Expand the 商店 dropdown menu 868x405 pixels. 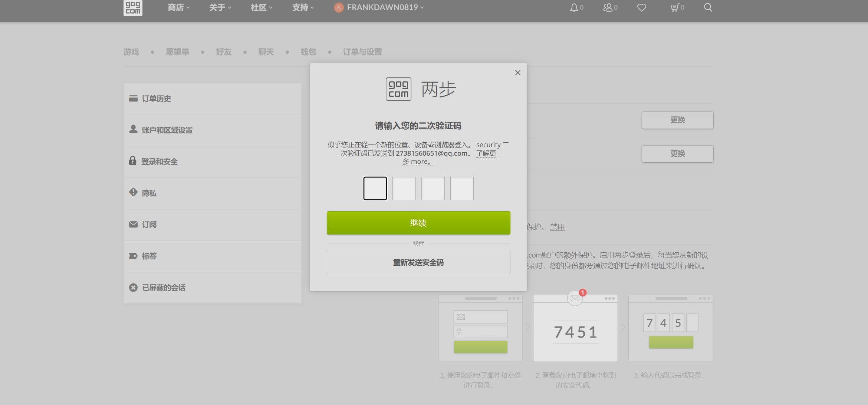178,7
